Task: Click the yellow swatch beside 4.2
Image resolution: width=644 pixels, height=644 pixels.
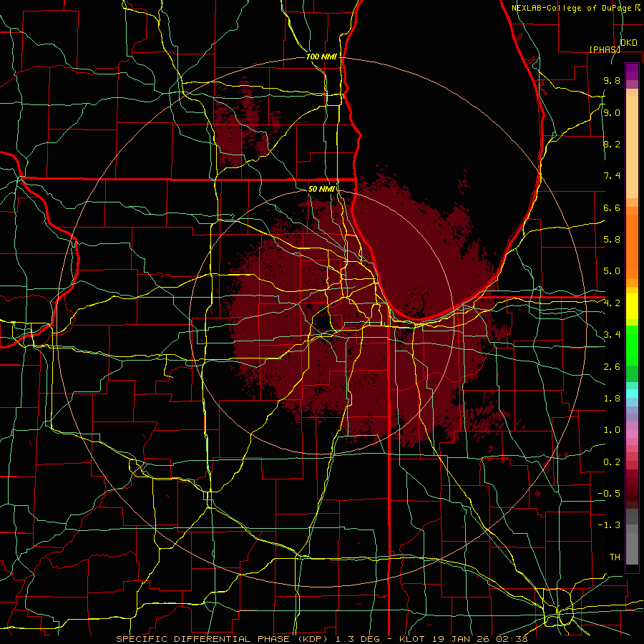Action: tap(632, 306)
